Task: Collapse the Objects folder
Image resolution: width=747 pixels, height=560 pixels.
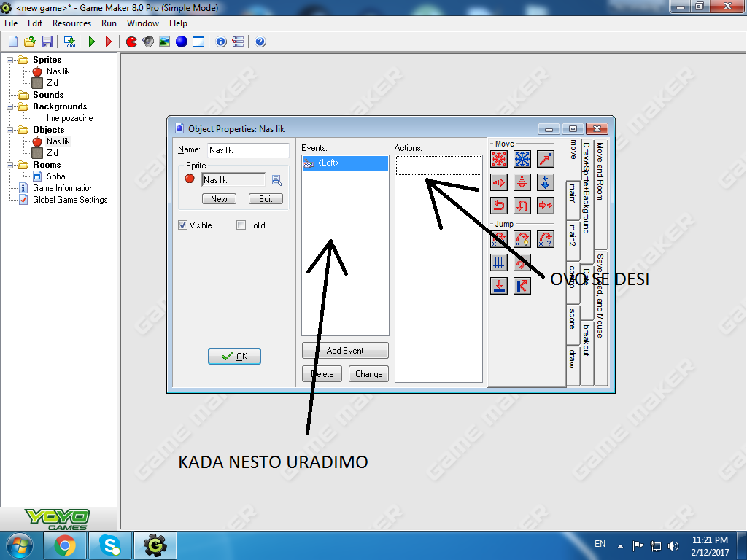Action: 9,130
